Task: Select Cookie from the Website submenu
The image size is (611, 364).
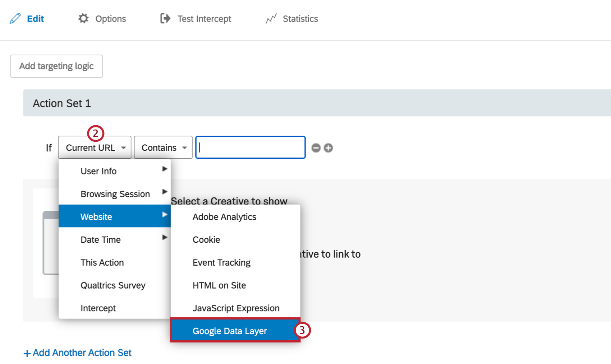Action: (x=206, y=239)
